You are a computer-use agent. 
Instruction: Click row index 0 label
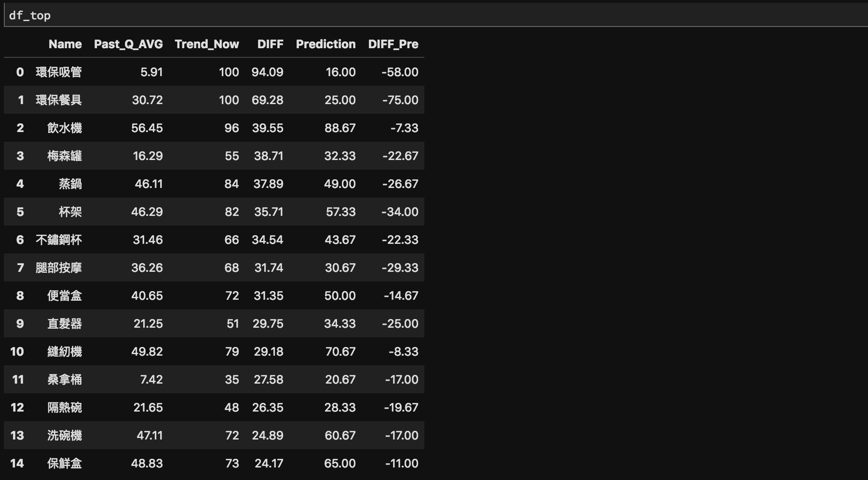tap(20, 72)
